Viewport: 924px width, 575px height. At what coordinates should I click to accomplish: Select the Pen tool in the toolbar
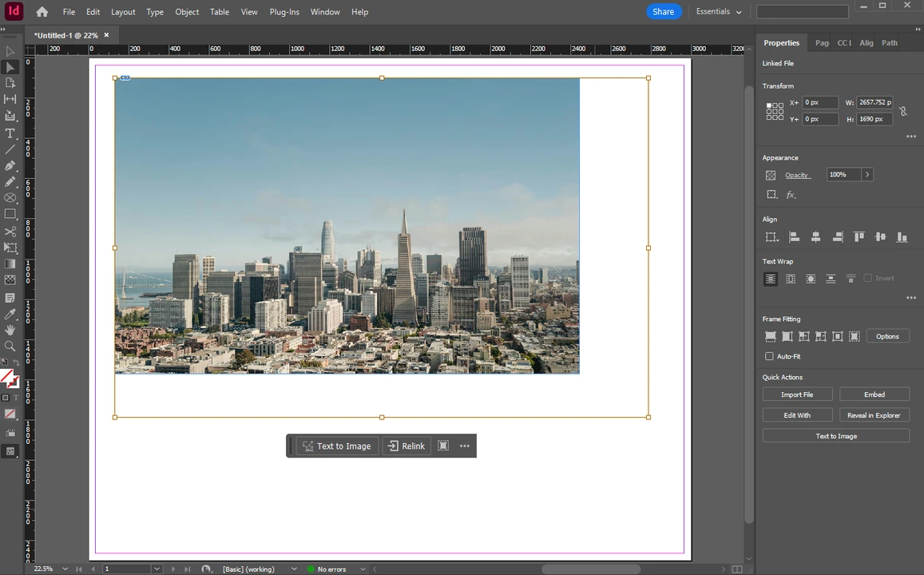10,165
